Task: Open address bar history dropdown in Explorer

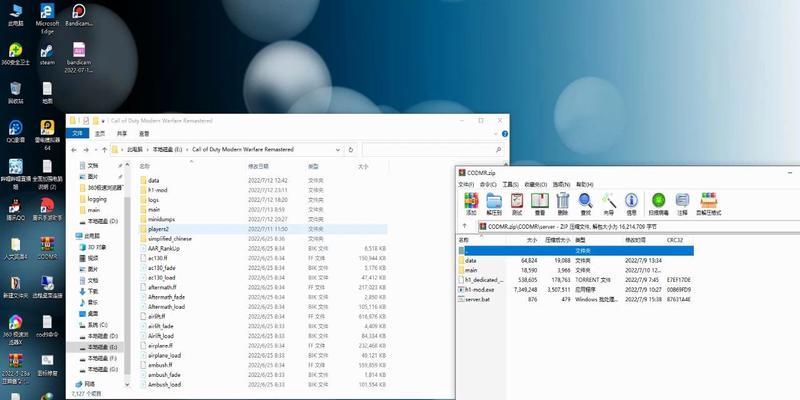Action: pos(338,150)
